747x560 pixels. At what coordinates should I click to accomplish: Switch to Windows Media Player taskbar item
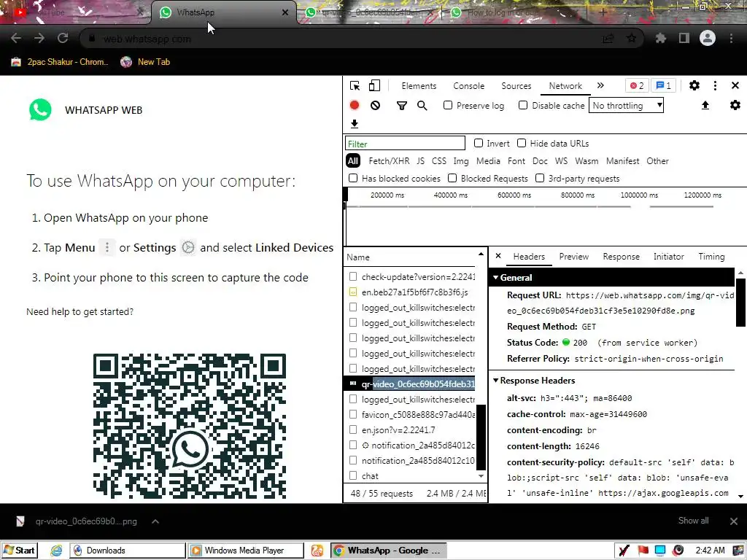[245, 551]
